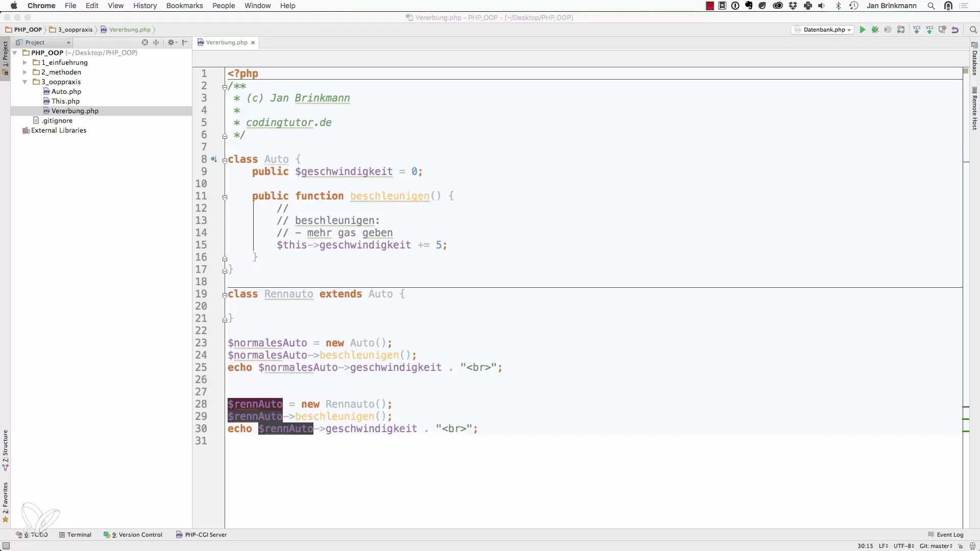Image resolution: width=980 pixels, height=551 pixels.
Task: Expand the 2_methoden folder
Action: pyautogui.click(x=24, y=72)
